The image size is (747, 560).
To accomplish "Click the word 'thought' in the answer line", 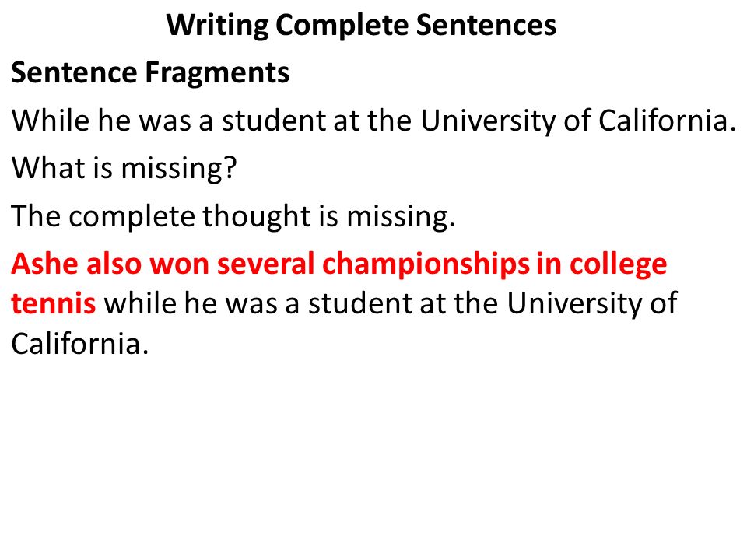I will (x=257, y=217).
